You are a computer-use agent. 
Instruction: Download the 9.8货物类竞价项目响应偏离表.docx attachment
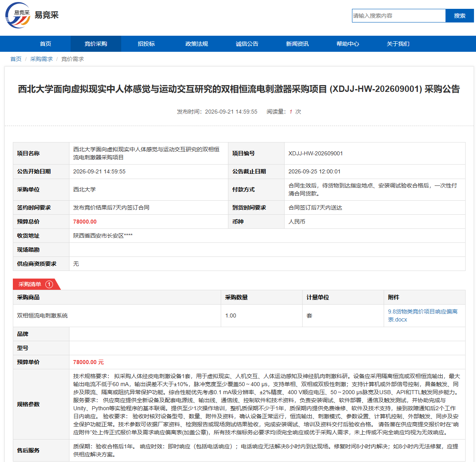(x=423, y=315)
